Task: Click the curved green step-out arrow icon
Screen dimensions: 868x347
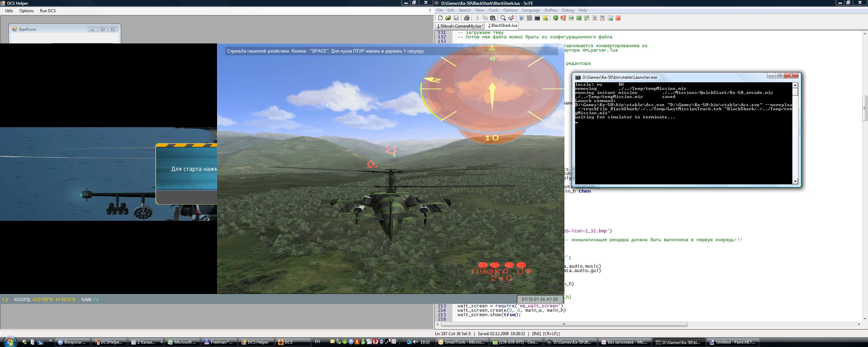Action: tap(587, 18)
